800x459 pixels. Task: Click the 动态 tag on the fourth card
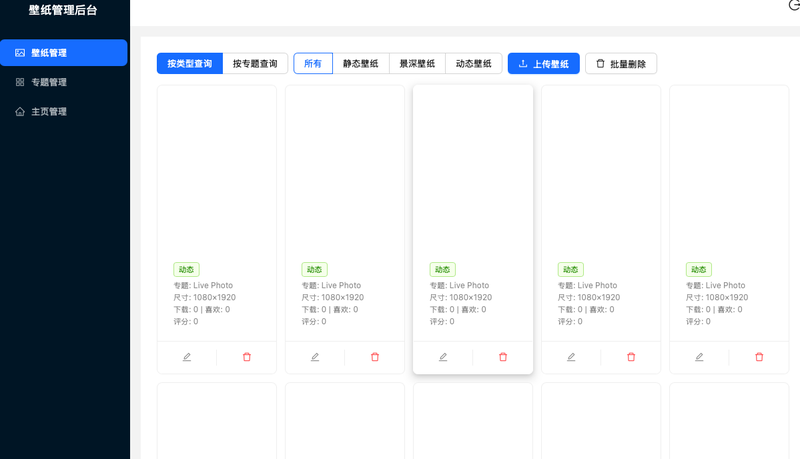pos(570,270)
